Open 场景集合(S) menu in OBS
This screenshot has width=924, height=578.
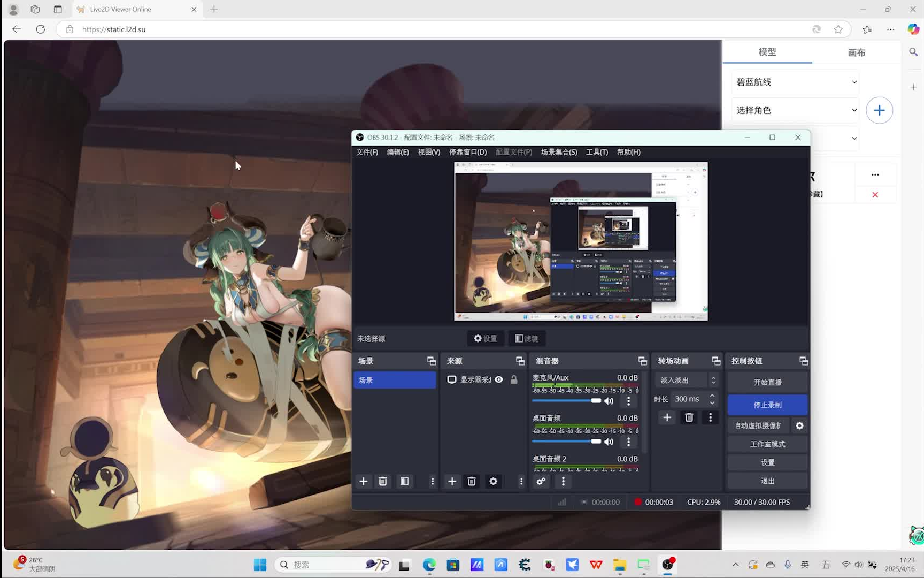(x=559, y=152)
